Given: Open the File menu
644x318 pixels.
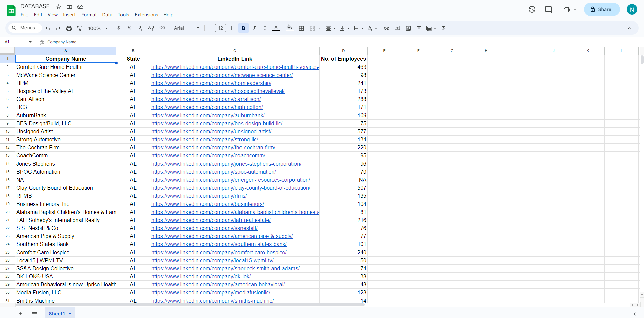Looking at the screenshot, I should [24, 15].
